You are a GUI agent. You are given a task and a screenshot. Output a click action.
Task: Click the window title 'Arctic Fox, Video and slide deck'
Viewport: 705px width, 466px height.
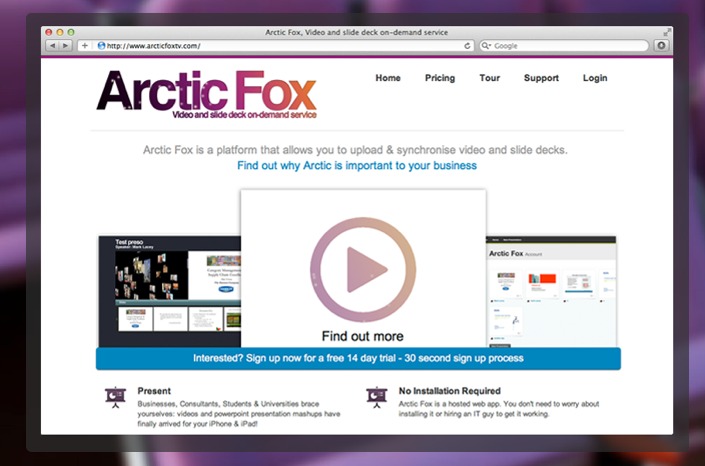[357, 32]
